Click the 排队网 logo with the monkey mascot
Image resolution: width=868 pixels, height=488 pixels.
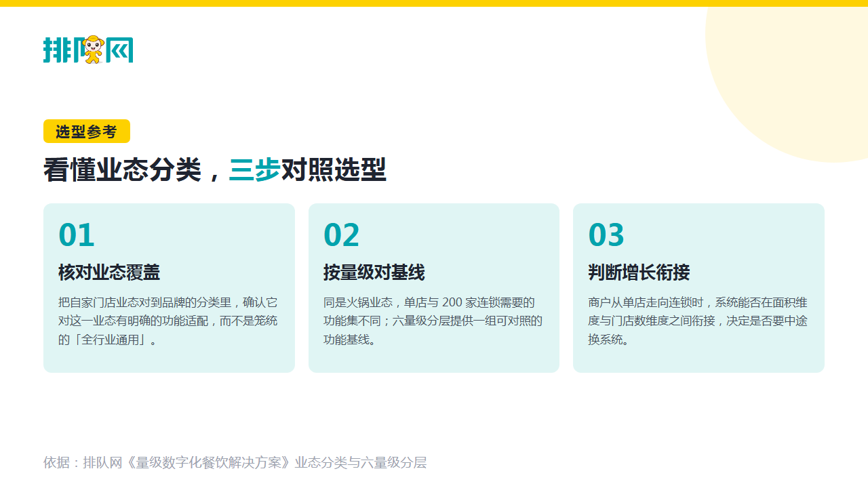point(88,49)
